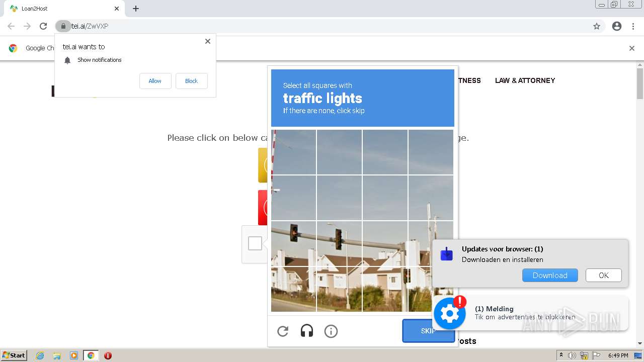This screenshot has width=644, height=362.
Task: Click the blue download arrow icon
Action: coord(446,254)
